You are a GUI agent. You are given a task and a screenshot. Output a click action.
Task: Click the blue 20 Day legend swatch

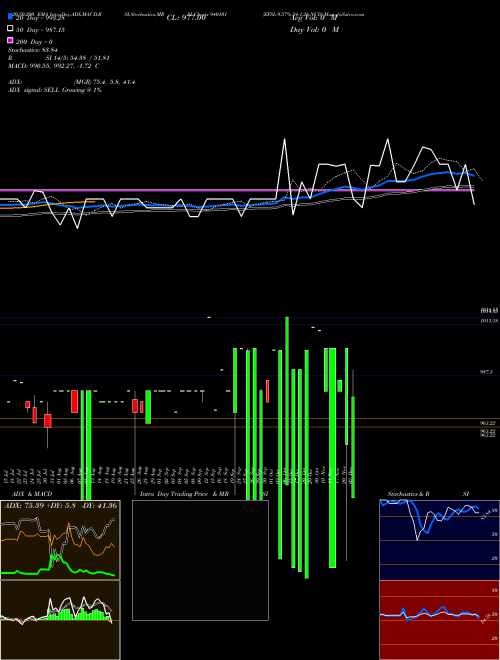[10, 17]
